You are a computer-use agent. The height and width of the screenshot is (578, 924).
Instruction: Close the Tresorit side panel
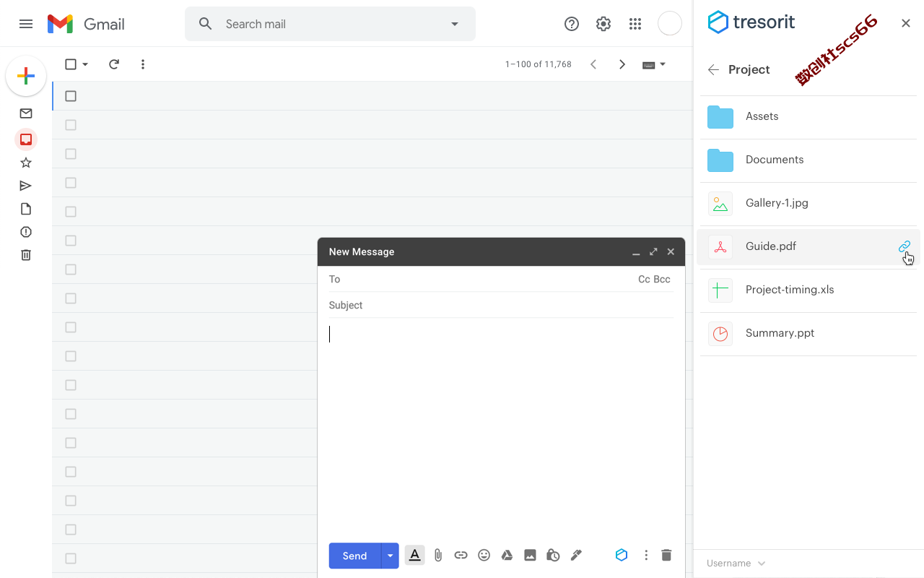(906, 23)
